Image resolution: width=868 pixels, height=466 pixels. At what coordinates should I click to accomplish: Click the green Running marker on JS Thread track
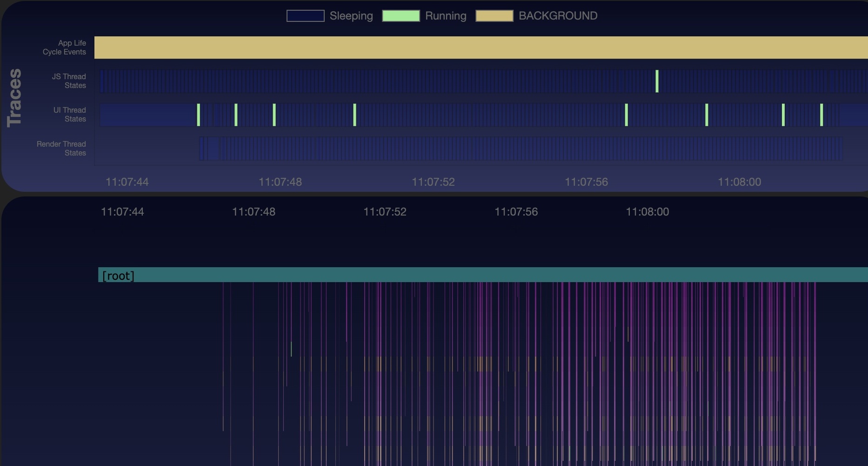[x=657, y=80]
